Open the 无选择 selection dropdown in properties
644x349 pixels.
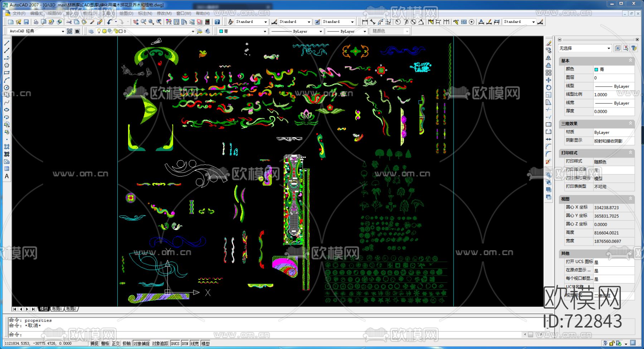click(609, 48)
